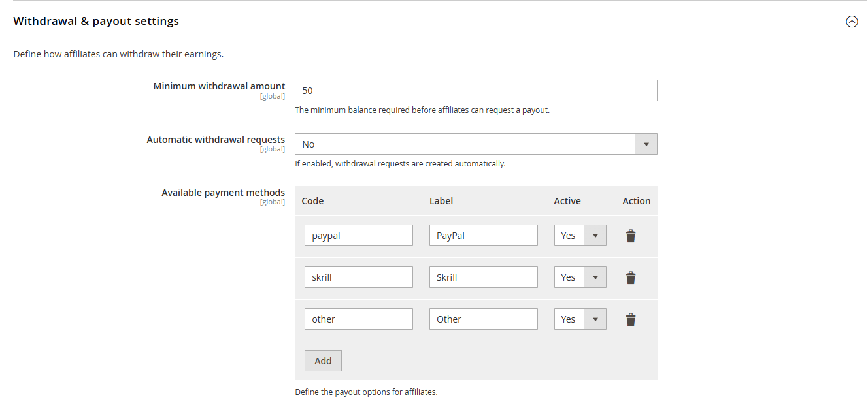Delete the other payment method row
Viewport: 868px width, 410px height.
(630, 319)
